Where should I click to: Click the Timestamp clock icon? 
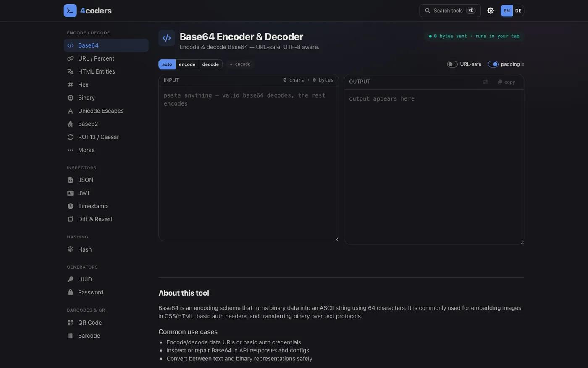71,206
